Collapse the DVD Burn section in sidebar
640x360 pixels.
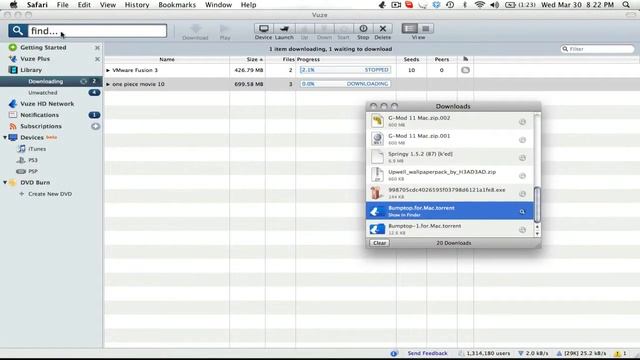click(x=5, y=183)
